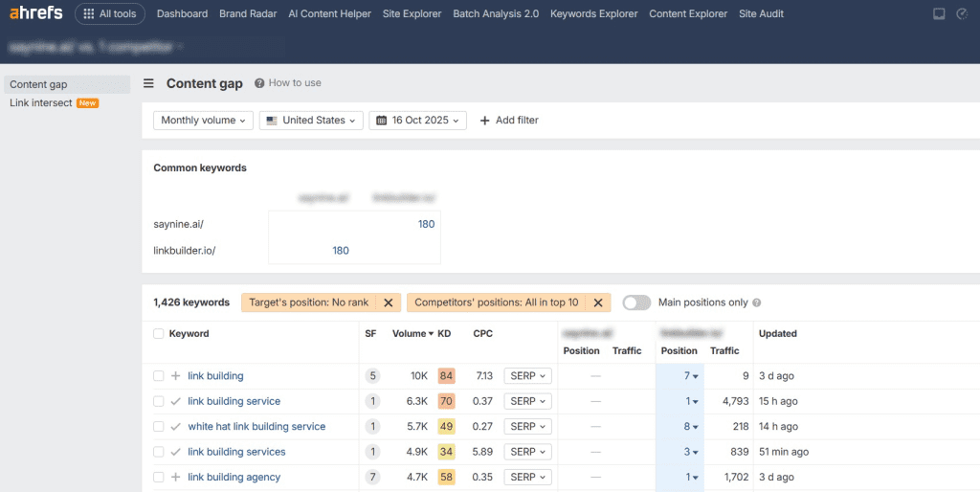Open Content Explorer
Image resolution: width=980 pixels, height=492 pixels.
click(688, 13)
